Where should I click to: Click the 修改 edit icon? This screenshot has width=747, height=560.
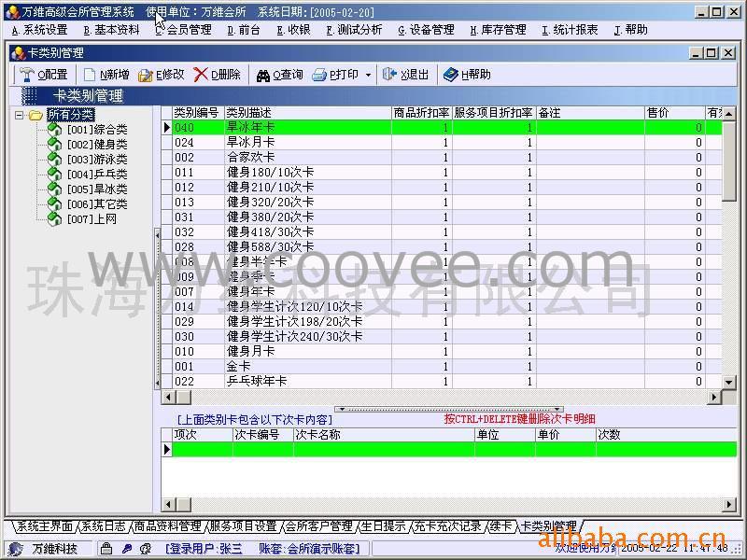[146, 75]
